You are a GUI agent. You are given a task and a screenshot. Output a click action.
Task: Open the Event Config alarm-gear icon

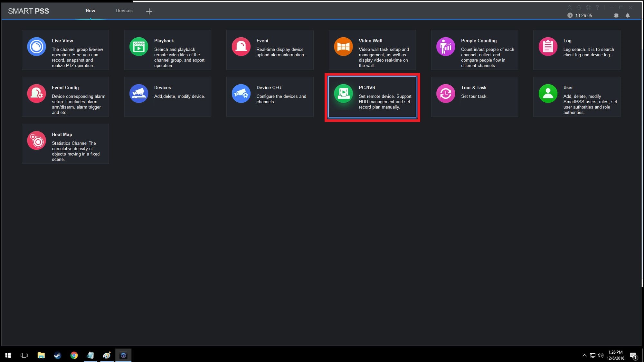point(36,94)
